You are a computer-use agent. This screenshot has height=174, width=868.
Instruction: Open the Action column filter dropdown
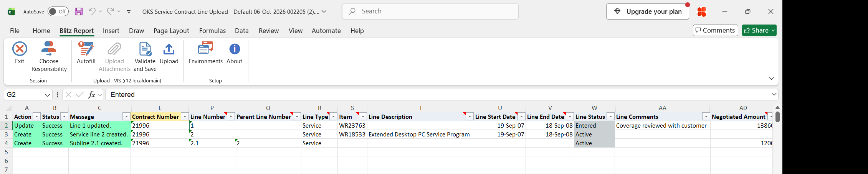36,117
